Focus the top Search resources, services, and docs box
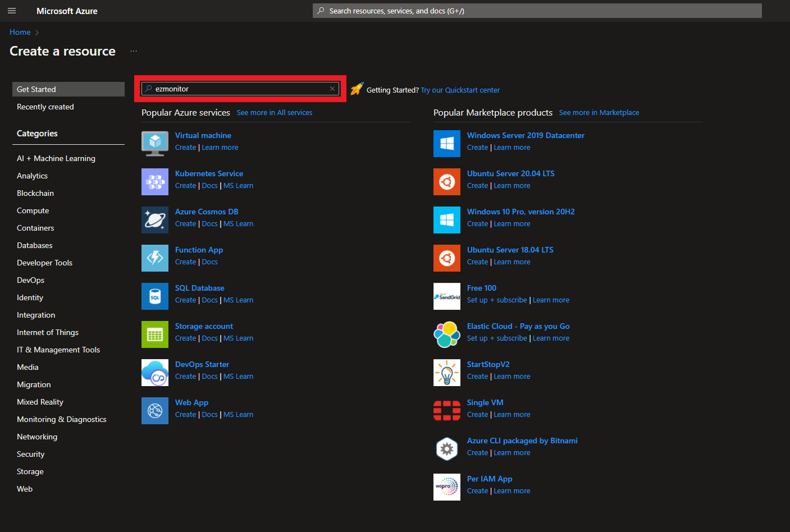Screen dimensions: 790x532 point(537,11)
